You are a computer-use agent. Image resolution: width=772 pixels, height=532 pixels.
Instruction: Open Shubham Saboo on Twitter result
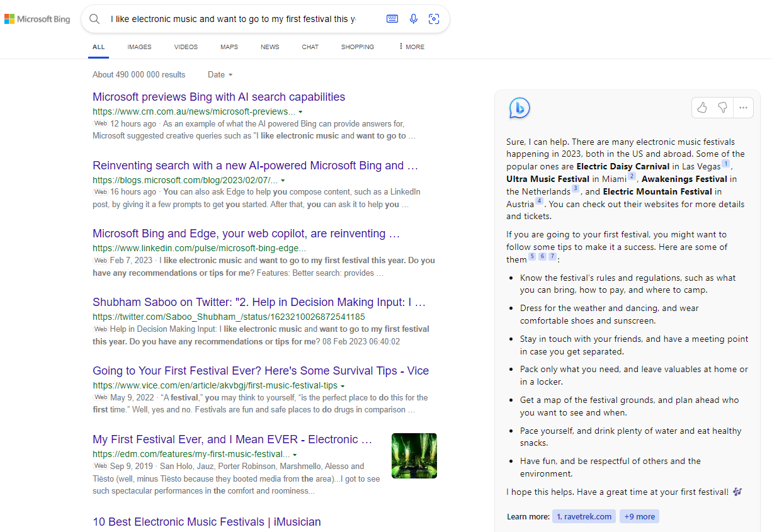tap(259, 302)
